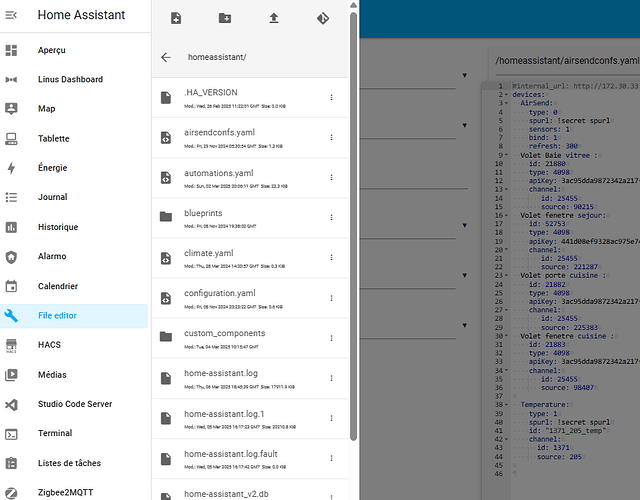Click the Terminal console icon
Image resolution: width=640 pixels, height=500 pixels.
(x=11, y=434)
